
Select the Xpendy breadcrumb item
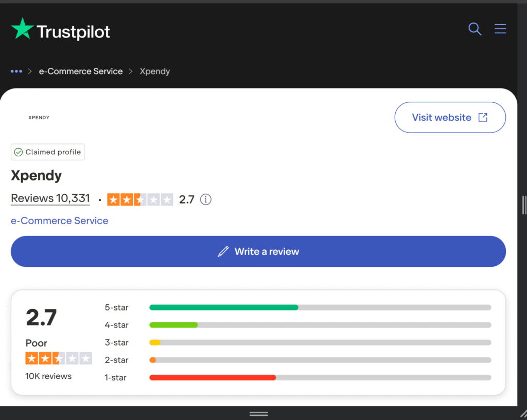(154, 71)
